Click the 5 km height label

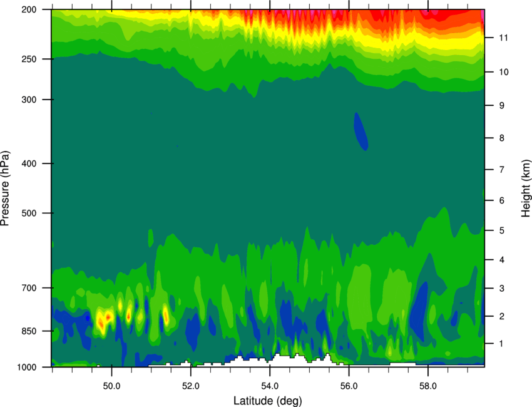502,230
